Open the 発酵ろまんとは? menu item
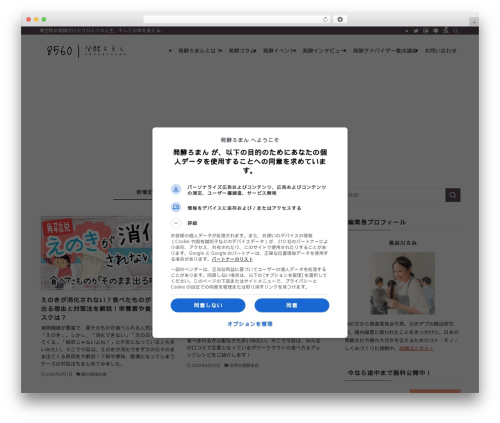The image size is (500, 423). (x=200, y=51)
